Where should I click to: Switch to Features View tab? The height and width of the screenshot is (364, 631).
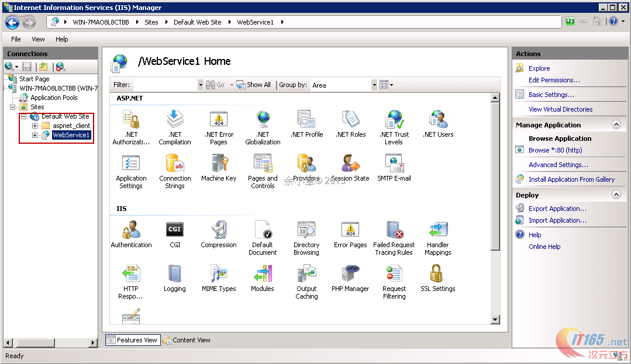[x=133, y=340]
